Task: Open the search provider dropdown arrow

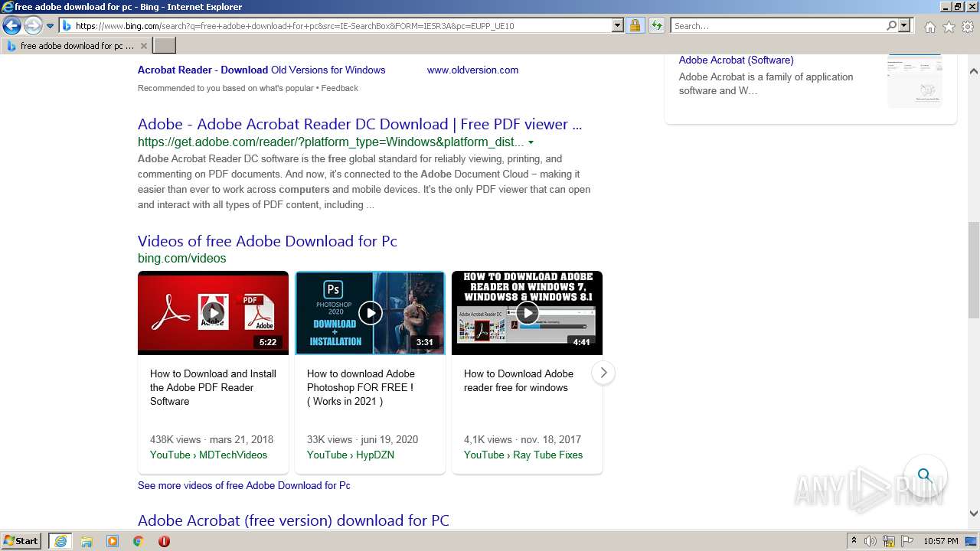Action: click(x=904, y=26)
